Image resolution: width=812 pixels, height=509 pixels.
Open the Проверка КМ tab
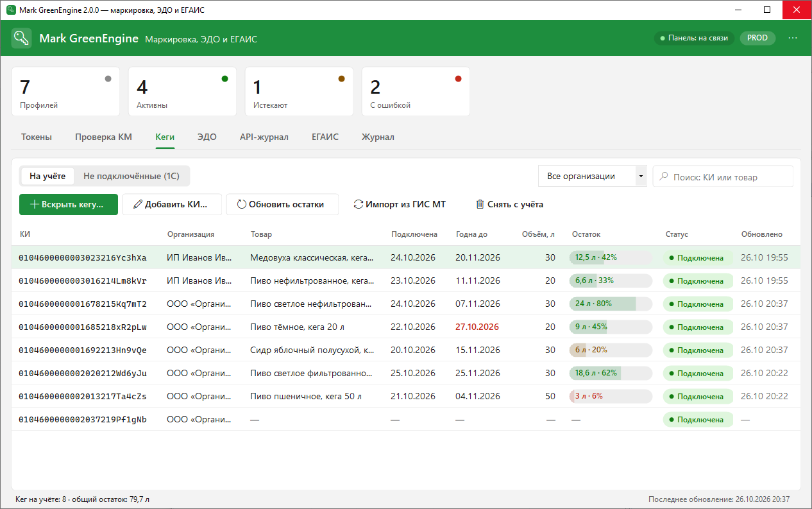tap(103, 137)
